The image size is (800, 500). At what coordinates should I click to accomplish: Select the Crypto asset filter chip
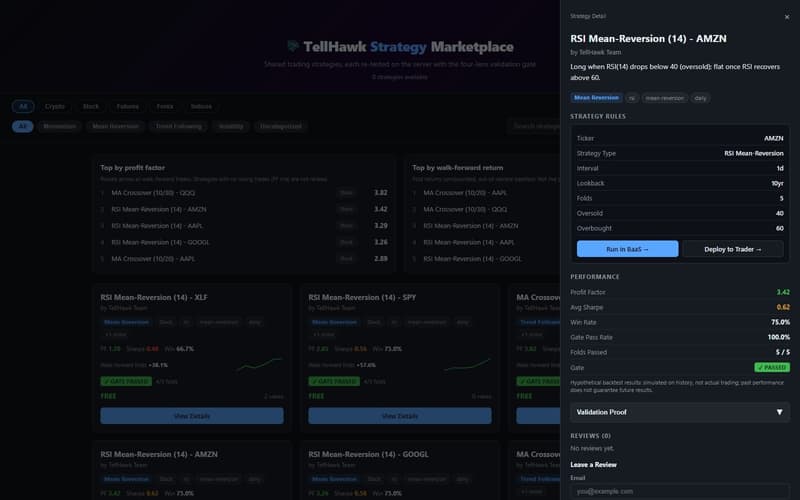(55, 106)
